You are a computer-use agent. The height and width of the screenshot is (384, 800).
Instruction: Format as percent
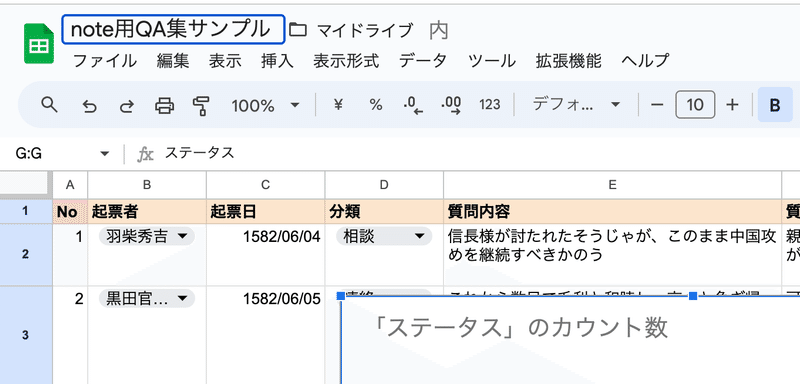[x=376, y=105]
